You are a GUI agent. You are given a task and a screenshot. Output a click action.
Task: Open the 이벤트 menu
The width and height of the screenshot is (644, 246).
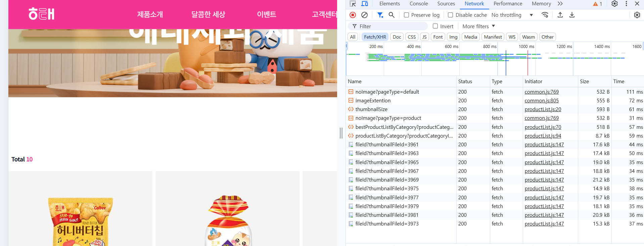point(267,14)
